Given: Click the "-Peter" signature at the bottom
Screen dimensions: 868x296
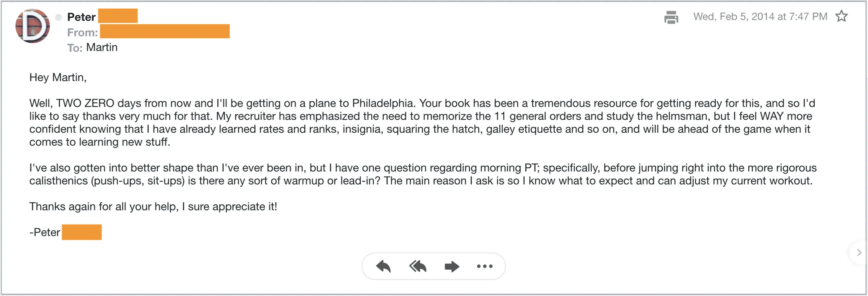Looking at the screenshot, I should (x=45, y=232).
